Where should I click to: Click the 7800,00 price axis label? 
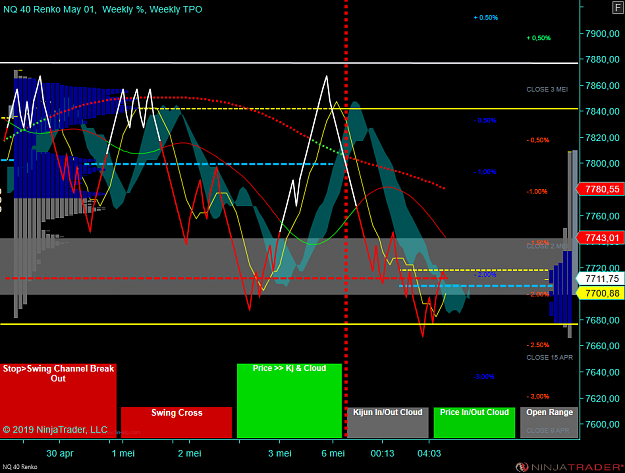602,163
